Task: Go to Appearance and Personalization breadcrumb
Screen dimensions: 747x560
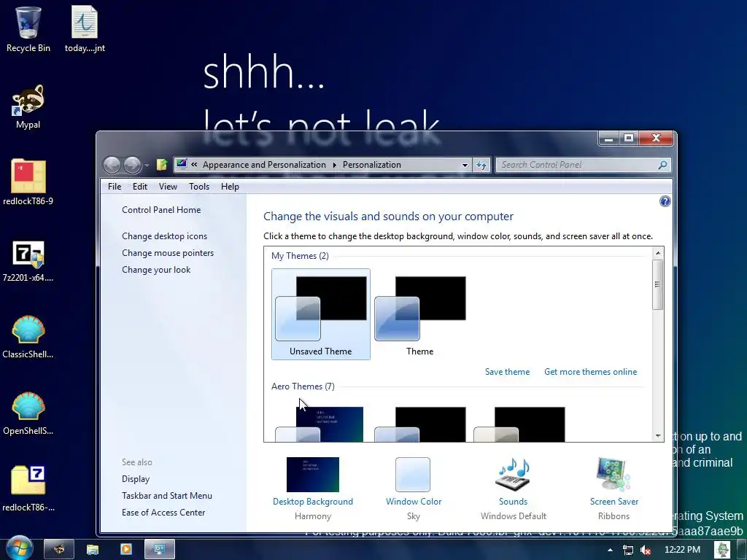Action: [x=264, y=165]
